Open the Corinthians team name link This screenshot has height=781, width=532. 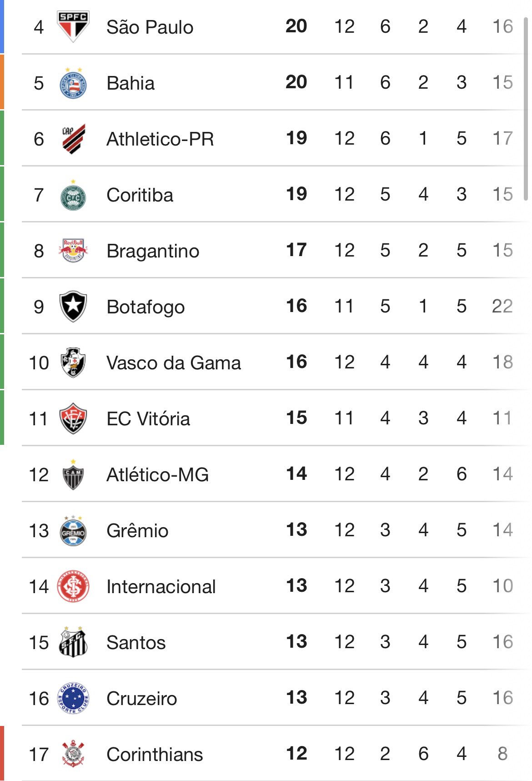pyautogui.click(x=155, y=755)
